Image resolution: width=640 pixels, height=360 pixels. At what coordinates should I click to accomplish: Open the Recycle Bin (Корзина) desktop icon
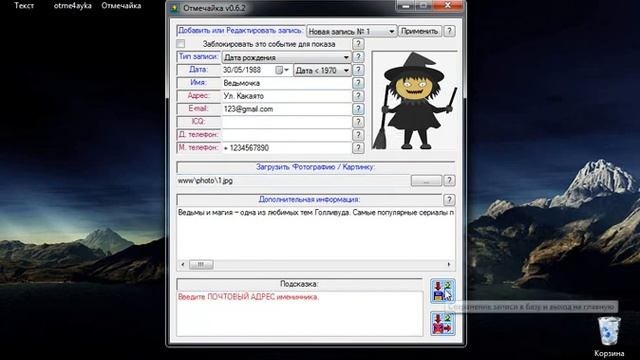click(609, 337)
